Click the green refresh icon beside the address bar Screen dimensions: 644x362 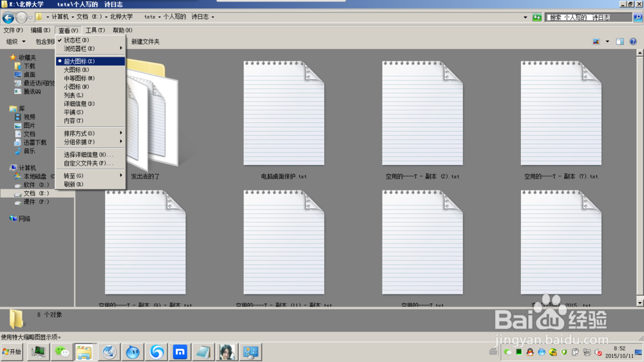coord(537,17)
